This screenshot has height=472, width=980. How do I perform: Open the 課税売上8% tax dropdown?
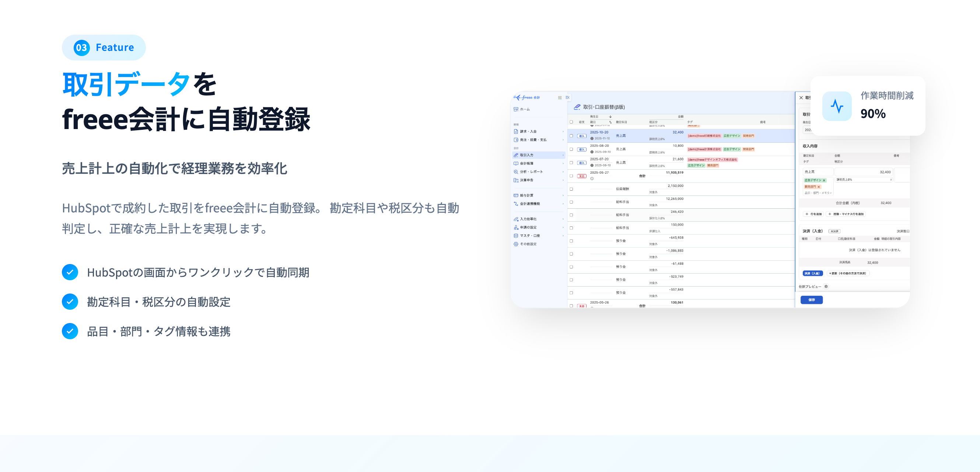click(864, 180)
